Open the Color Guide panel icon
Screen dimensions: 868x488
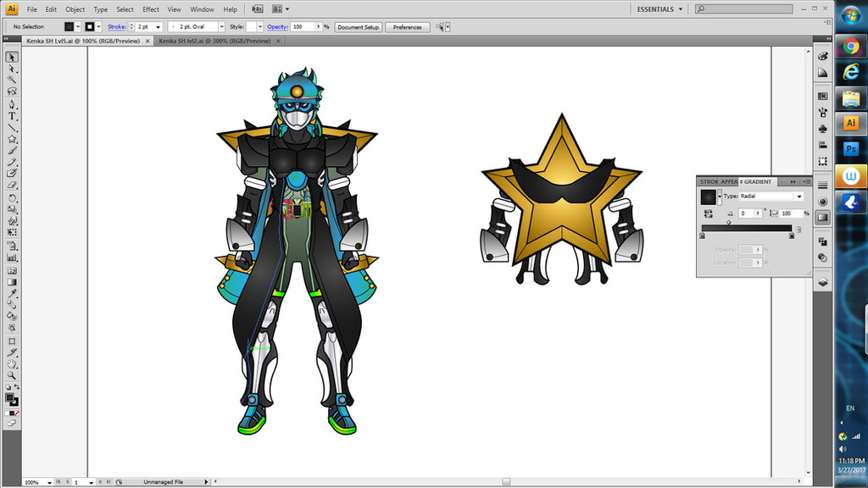click(823, 73)
